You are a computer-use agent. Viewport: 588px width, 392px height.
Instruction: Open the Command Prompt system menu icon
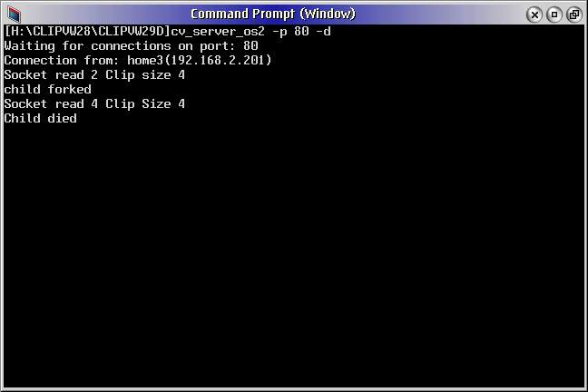[14, 15]
